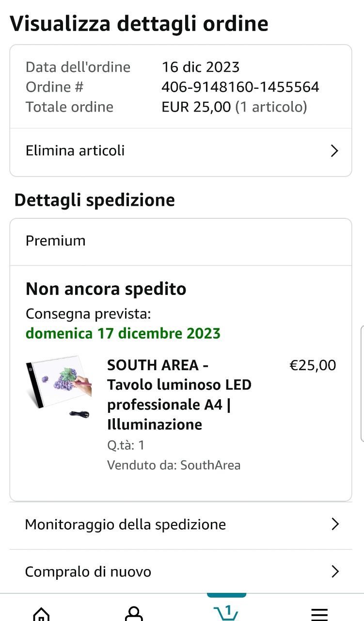The width and height of the screenshot is (364, 621).
Task: Open the shopping cart icon
Action: pyautogui.click(x=226, y=614)
